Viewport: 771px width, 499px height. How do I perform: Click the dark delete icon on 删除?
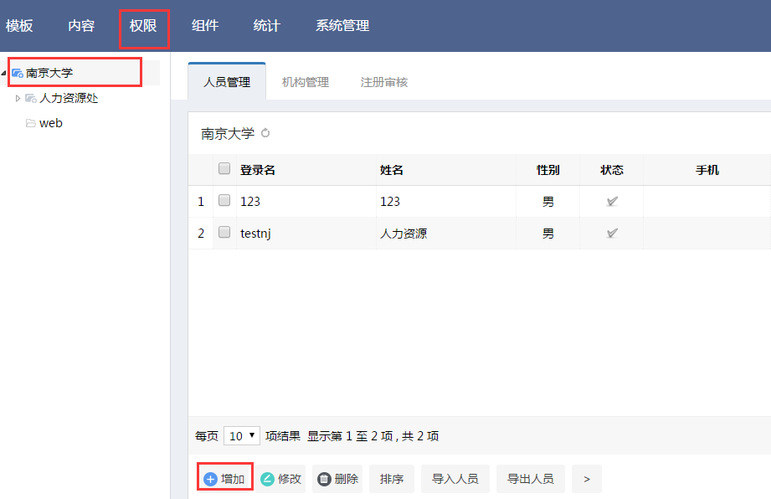click(x=324, y=479)
